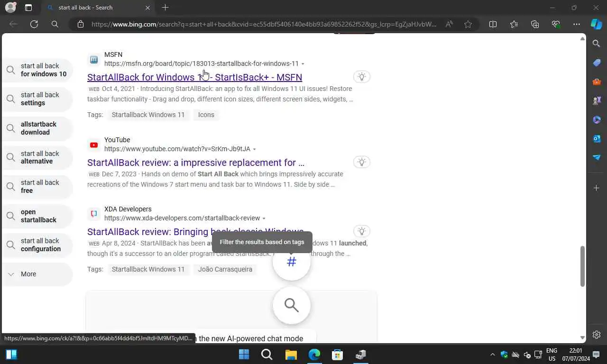Open Edge Settings and more menu
This screenshot has width=607, height=364.
(x=577, y=24)
